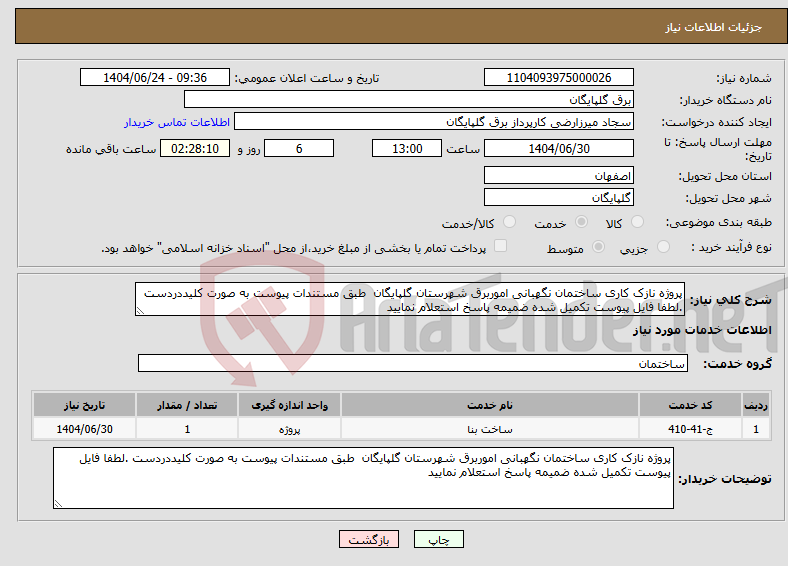Click the ساختمان service group field
This screenshot has width=788, height=566.
click(x=413, y=363)
